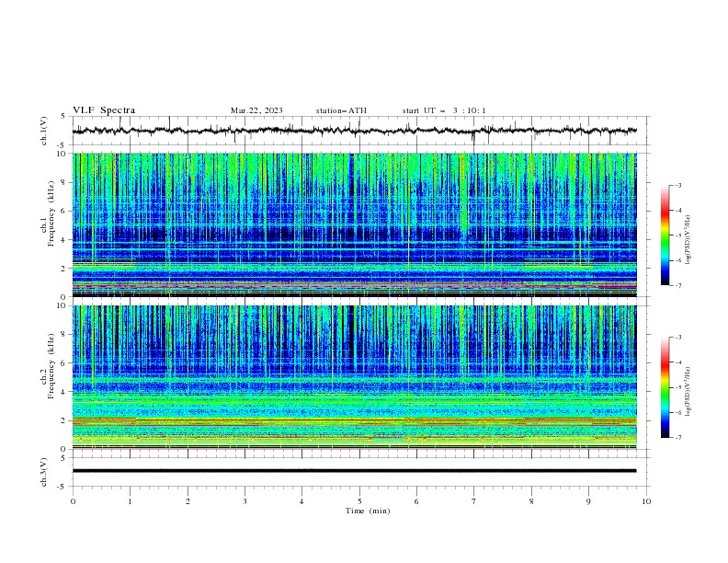The image size is (728, 563).
Task: Click time axis tick label "2"
Action: click(188, 501)
